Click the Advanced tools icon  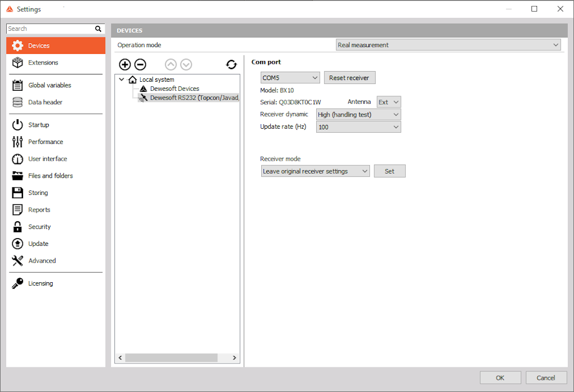click(17, 260)
